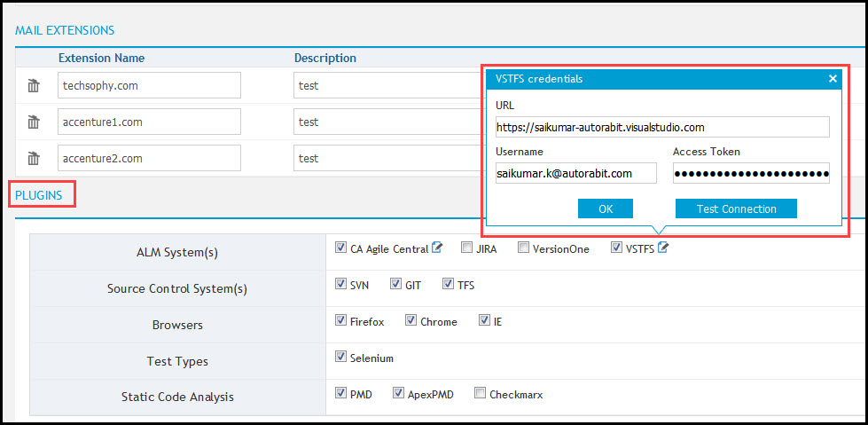Toggle the ApexPMD checkbox
Screen dimensions: 868x425
398,393
